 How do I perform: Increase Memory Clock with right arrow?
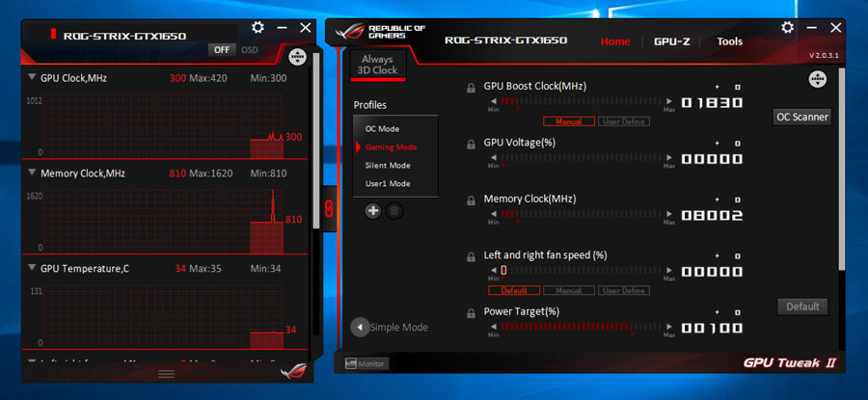669,214
